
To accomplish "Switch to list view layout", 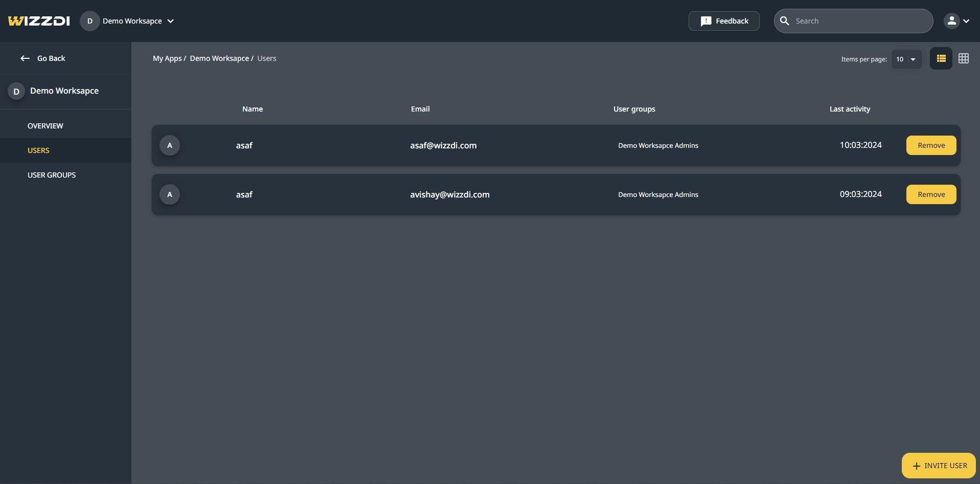I will (x=941, y=59).
